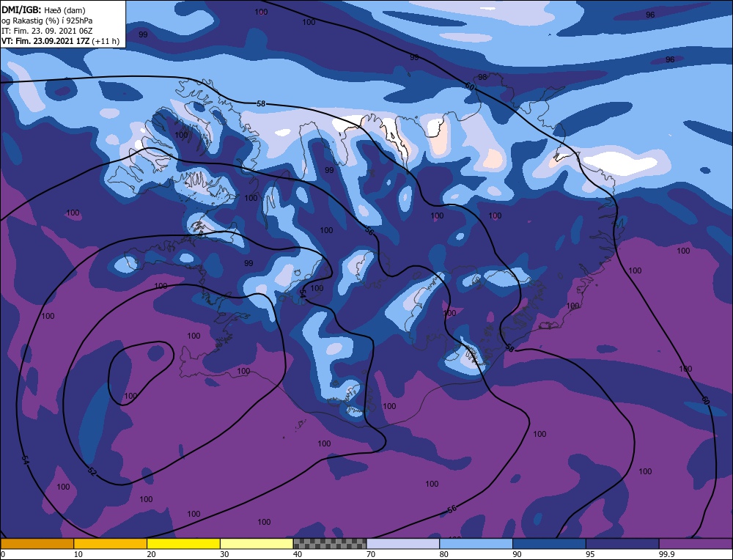Screen dimensions: 733x560
Task: Click the dark navy 95–99.9 legend swatch
Action: tap(622, 543)
